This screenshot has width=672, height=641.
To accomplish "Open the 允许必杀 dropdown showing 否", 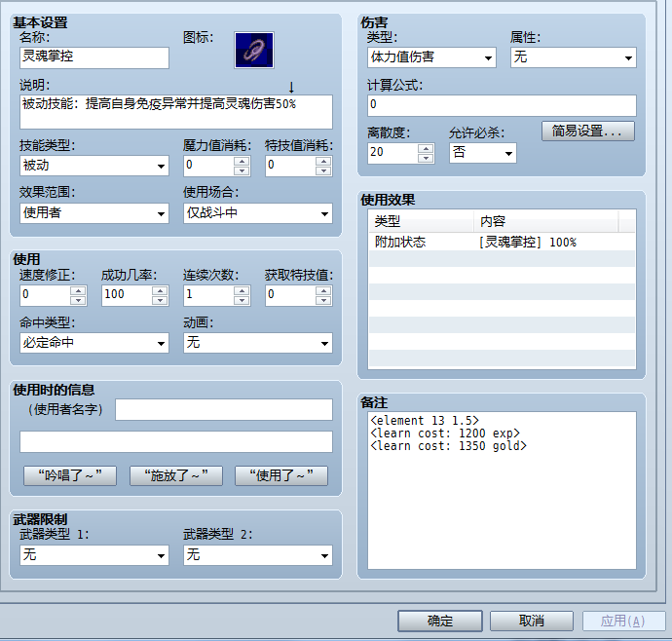I will tap(482, 153).
